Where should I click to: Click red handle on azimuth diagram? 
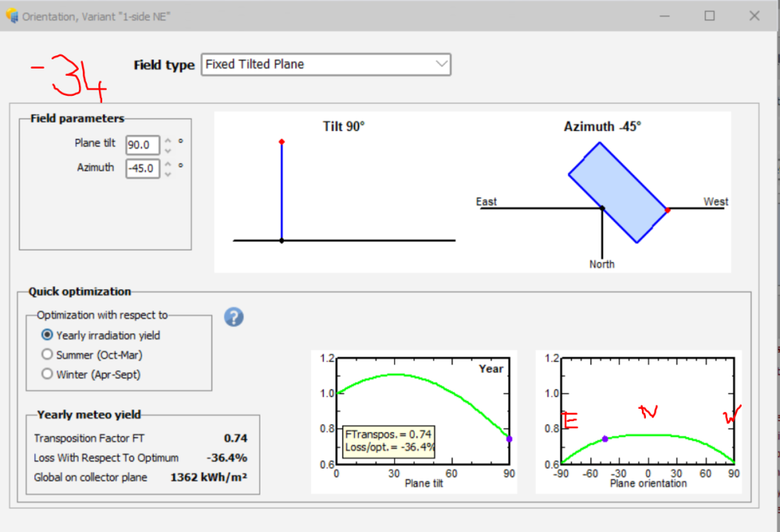pos(667,210)
